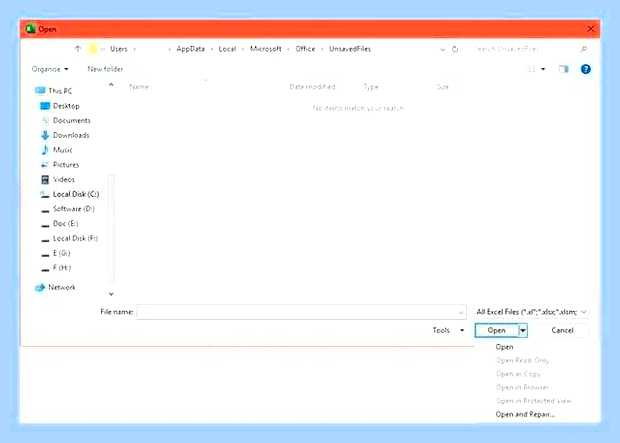Click the Local Disk (F:) drive icon
620x443 pixels.
pos(45,240)
